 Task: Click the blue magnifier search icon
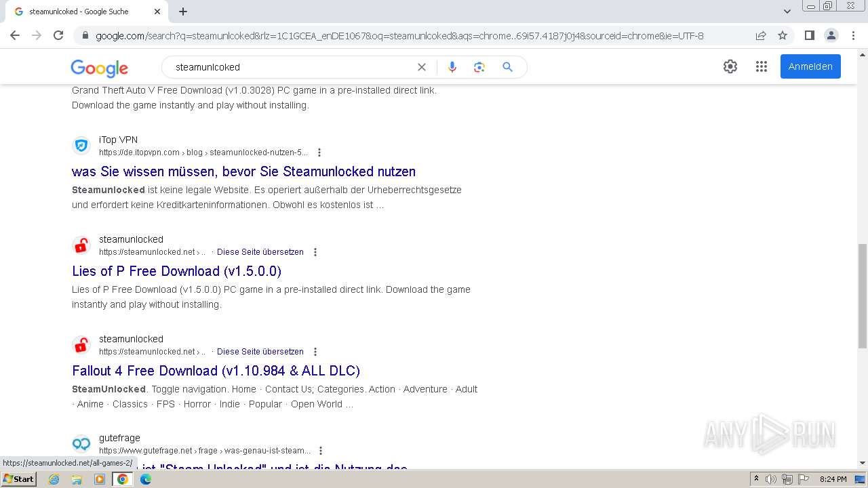507,67
